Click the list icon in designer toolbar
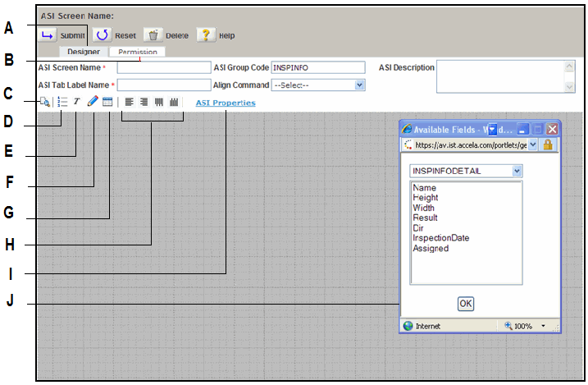The image size is (588, 385). (62, 103)
